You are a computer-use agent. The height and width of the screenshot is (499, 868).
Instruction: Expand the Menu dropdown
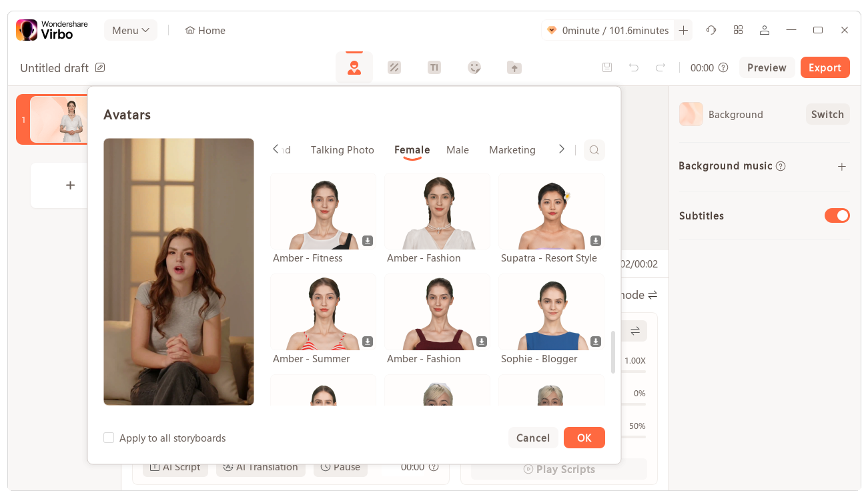point(131,30)
